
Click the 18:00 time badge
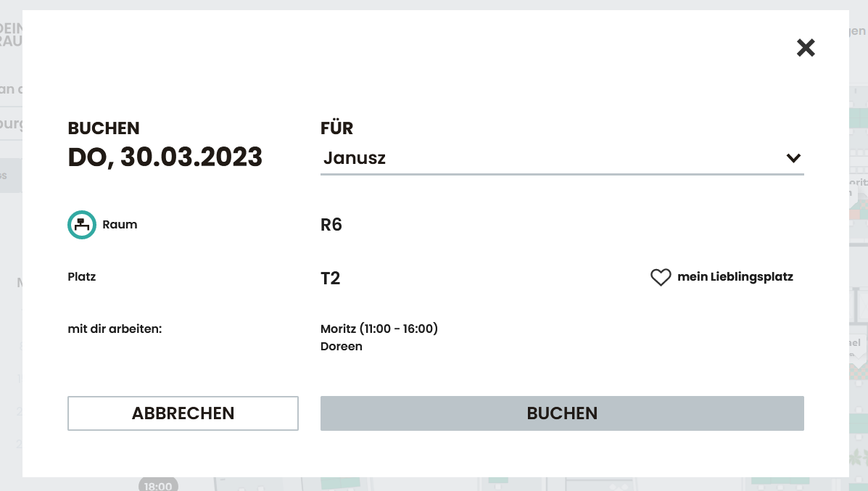coord(158,485)
